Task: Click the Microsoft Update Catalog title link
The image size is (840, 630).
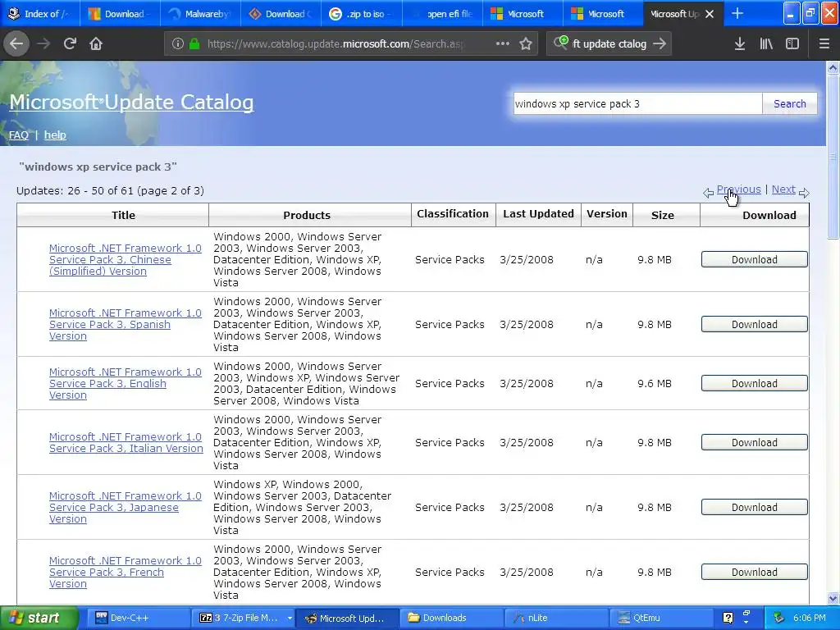Action: coord(131,103)
